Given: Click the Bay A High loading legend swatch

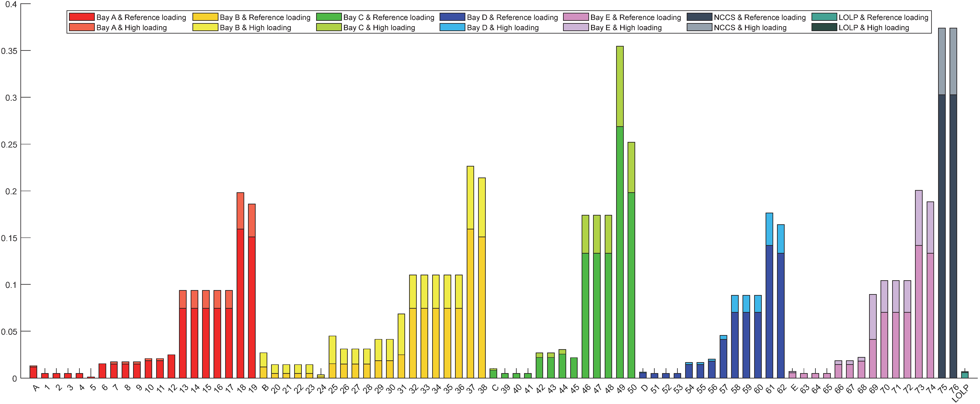Looking at the screenshot, I should pos(81,27).
